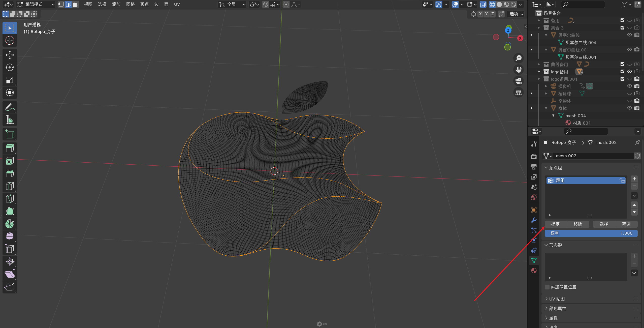Open the UV menu
Viewport: 644px width, 328px height.
[177, 4]
